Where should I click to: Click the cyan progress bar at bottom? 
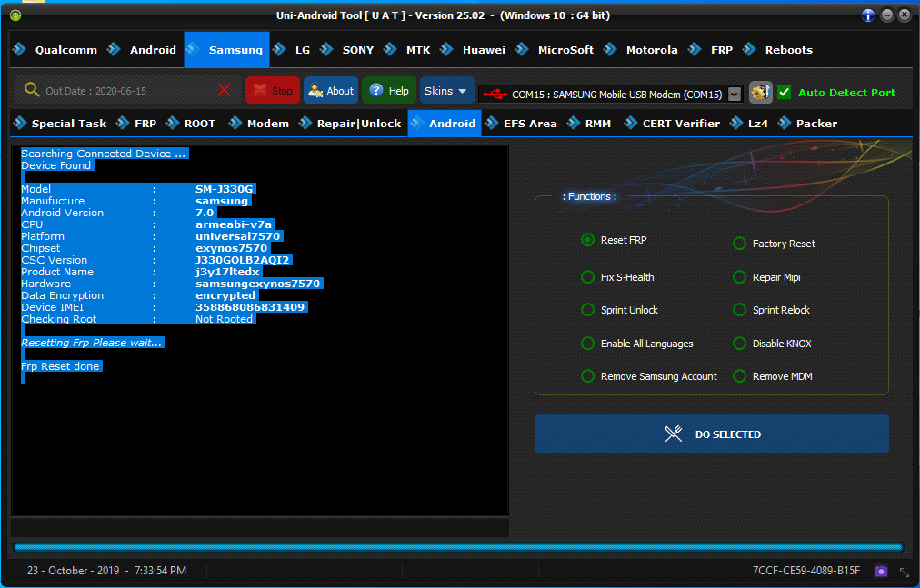point(459,547)
